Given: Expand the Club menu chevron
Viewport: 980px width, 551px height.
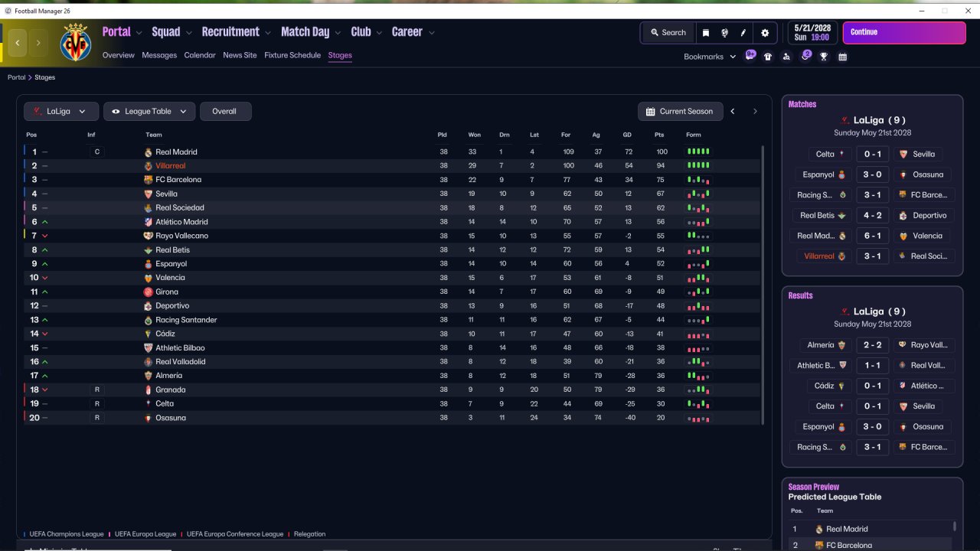Looking at the screenshot, I should click(379, 33).
